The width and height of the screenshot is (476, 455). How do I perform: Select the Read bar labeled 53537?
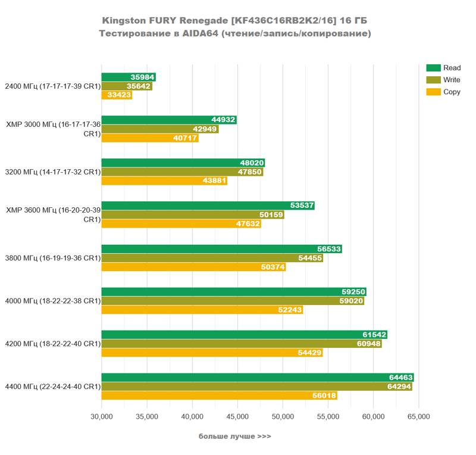point(208,205)
